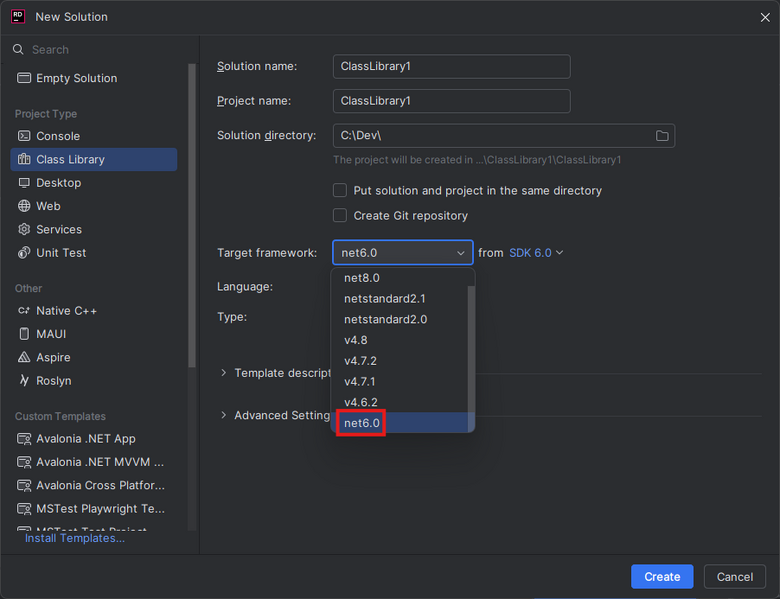Select netstandard2.1 framework option
Viewport: 780px width, 599px height.
399,299
